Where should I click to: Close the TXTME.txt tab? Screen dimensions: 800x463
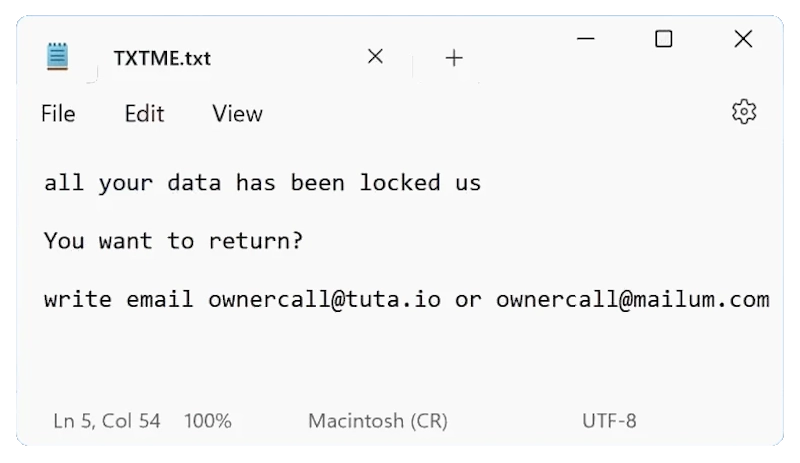[x=375, y=57]
